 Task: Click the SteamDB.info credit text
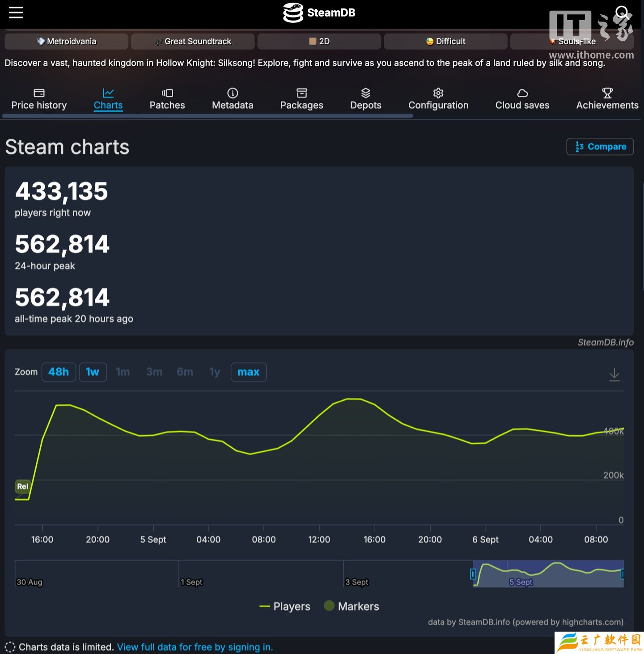(x=606, y=343)
